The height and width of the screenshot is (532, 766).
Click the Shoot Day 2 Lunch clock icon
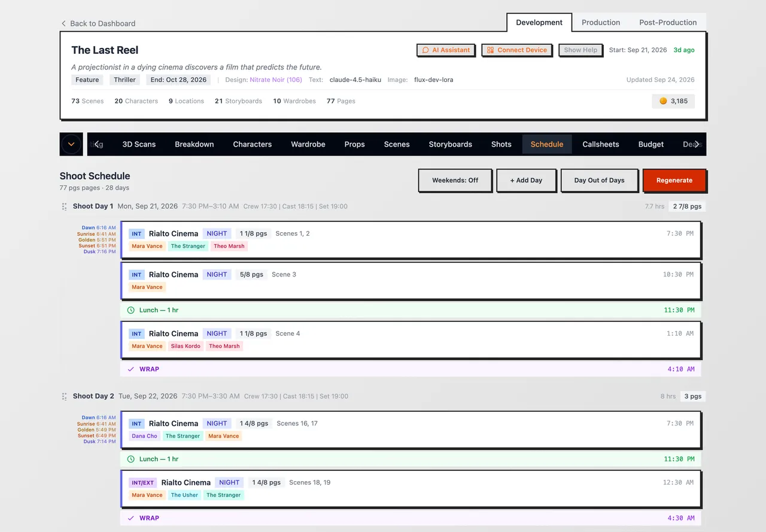pyautogui.click(x=131, y=459)
